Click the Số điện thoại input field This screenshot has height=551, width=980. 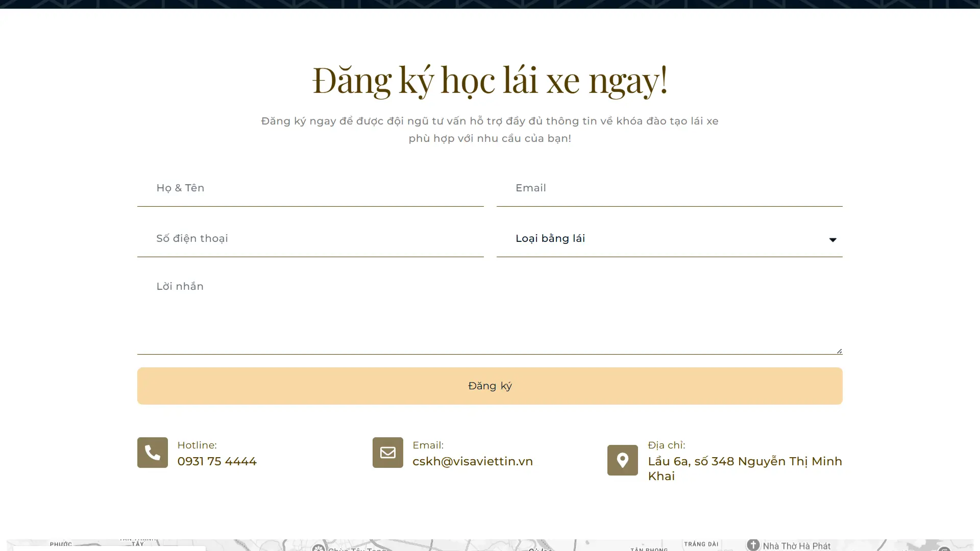(310, 239)
